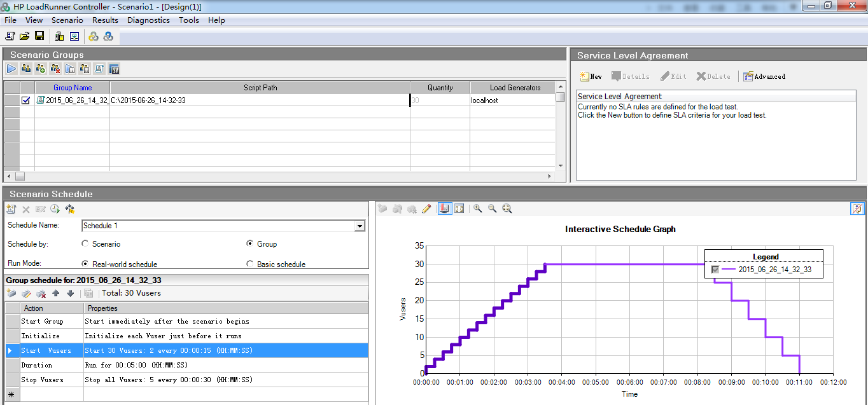Click the blue monitor icon in main toolbar
This screenshot has height=405, width=868.
(74, 36)
